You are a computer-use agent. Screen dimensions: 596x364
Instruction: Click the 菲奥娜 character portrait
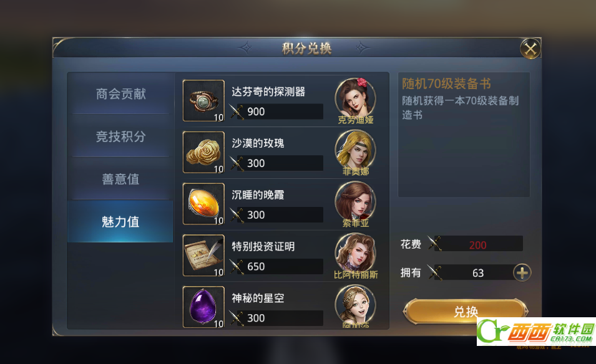pyautogui.click(x=355, y=150)
